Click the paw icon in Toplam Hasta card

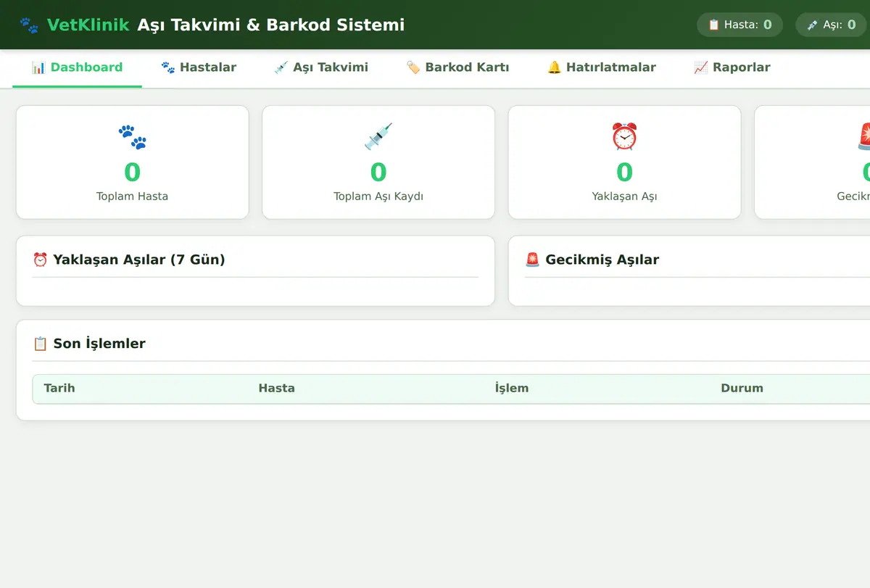[132, 136]
